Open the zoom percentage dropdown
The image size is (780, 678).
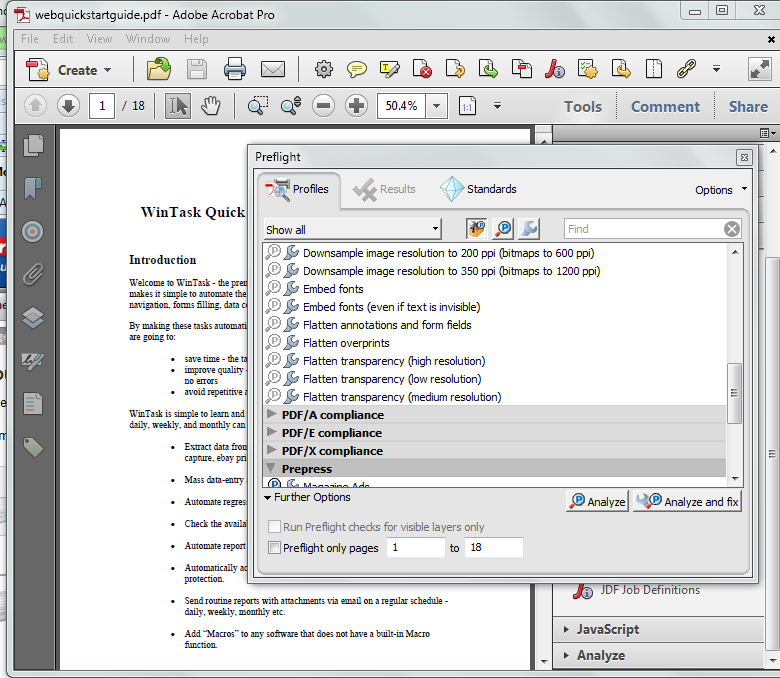(436, 106)
